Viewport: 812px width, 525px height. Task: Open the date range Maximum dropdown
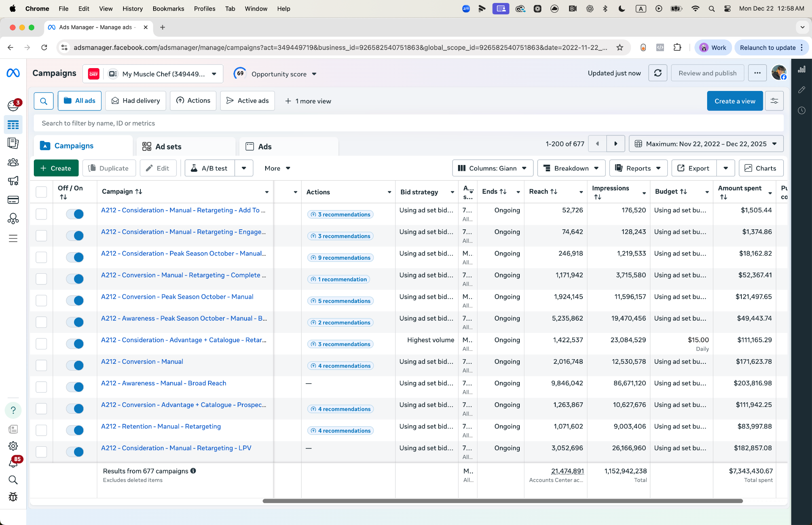point(706,144)
